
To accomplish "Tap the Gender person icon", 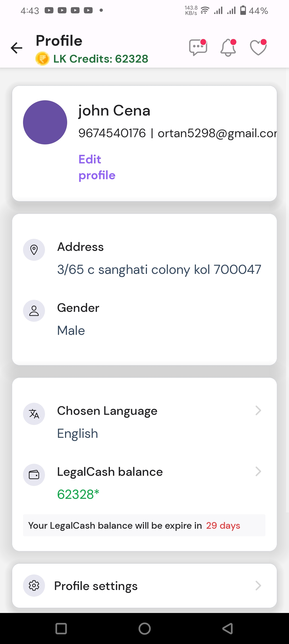I will 34,311.
